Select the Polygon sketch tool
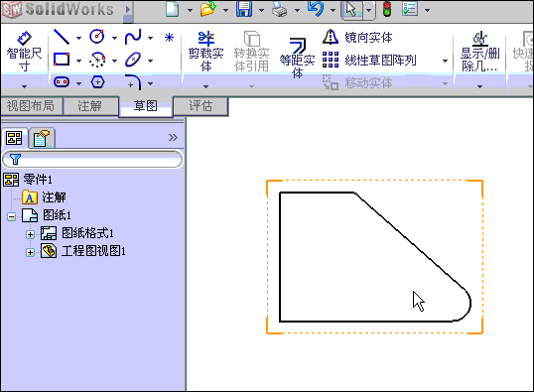The height and width of the screenshot is (392, 534). point(97,82)
